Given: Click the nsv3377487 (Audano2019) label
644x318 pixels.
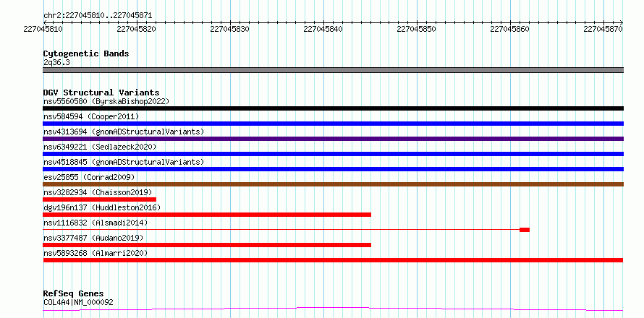Looking at the screenshot, I should 93,238.
